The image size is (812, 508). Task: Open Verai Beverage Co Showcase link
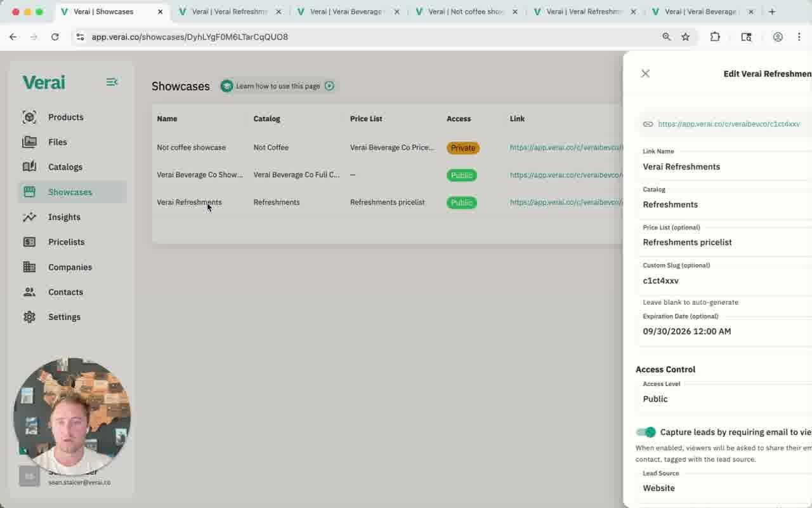(x=566, y=175)
